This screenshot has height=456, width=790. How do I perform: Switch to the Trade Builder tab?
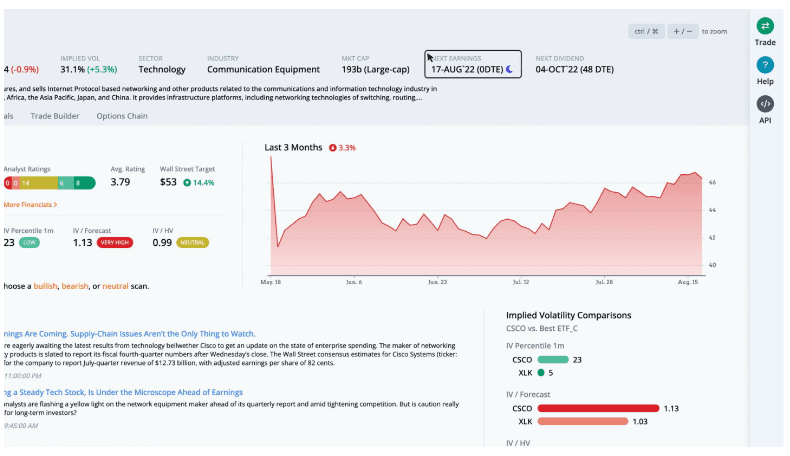(55, 116)
